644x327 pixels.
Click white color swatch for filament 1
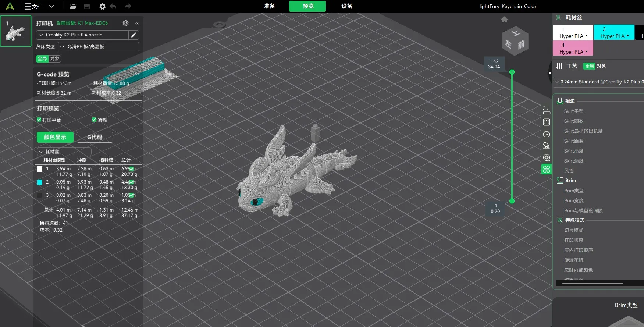point(39,169)
